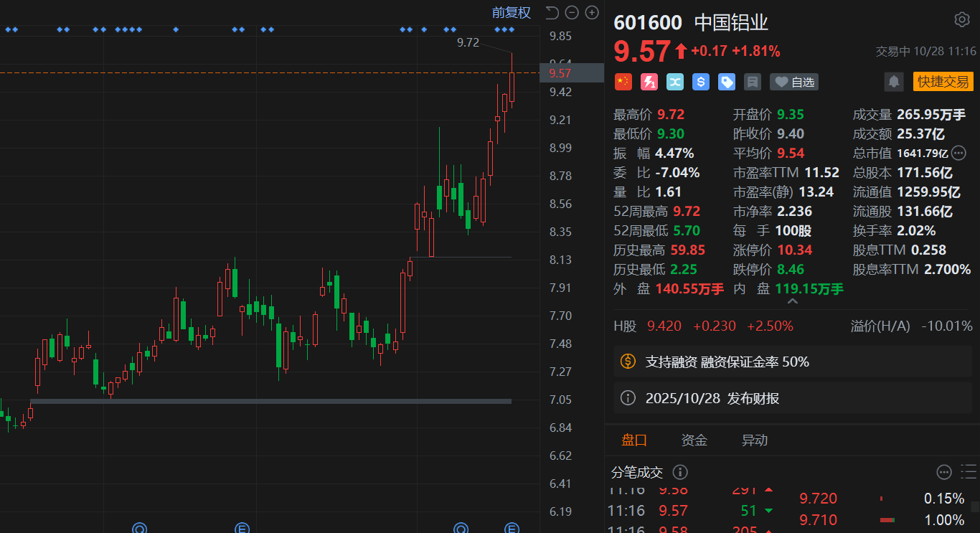Screen dimensions: 980x533
Task: Collapse the quote details with chevron arrow
Action: click(x=792, y=302)
